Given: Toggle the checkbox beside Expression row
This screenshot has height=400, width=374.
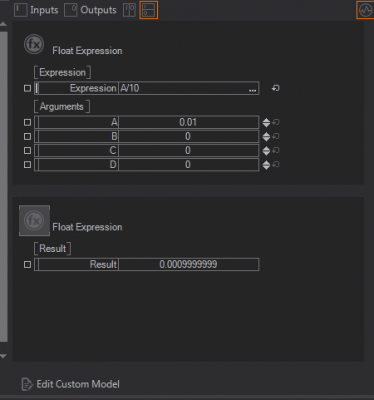Looking at the screenshot, I should click(x=27, y=88).
